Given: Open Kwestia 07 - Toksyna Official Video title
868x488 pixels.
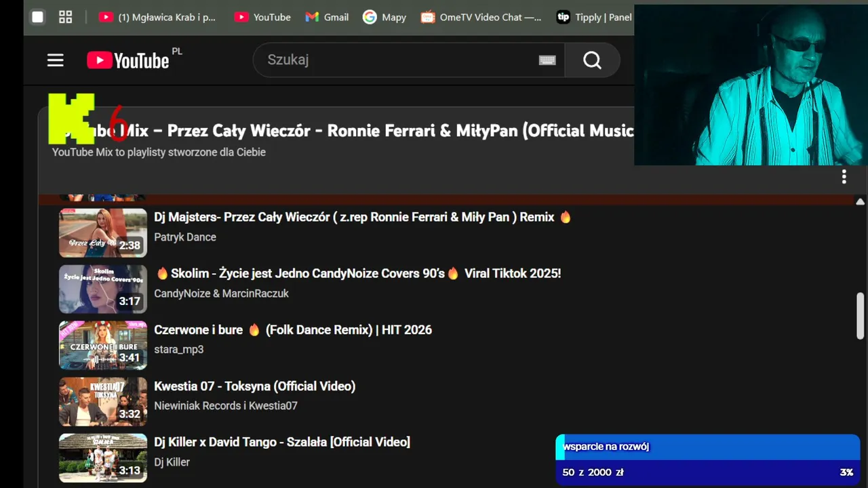Looking at the screenshot, I should [x=254, y=386].
